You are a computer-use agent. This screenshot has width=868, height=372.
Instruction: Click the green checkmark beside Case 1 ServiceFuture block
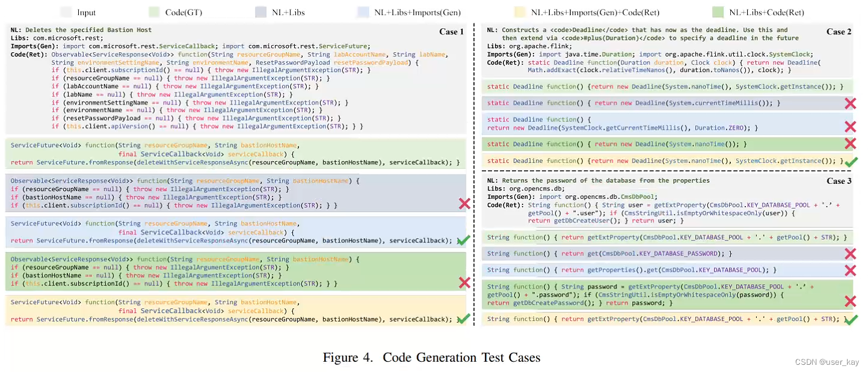[464, 240]
